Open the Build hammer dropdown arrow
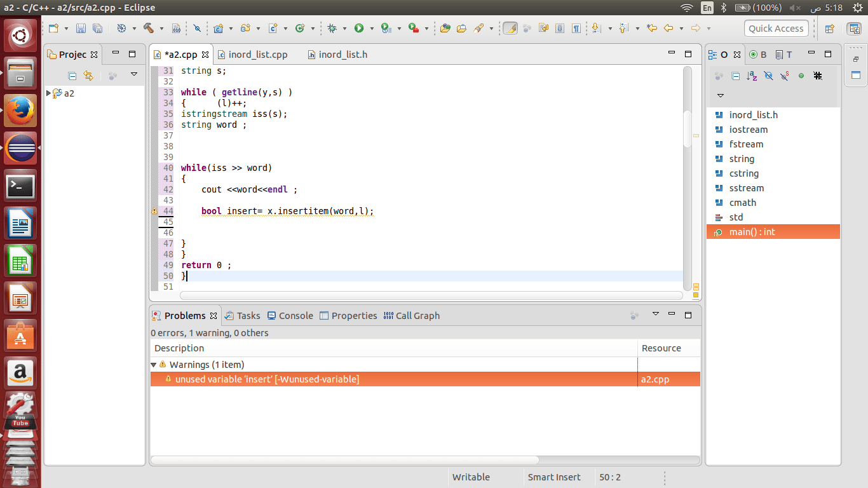 [x=161, y=28]
